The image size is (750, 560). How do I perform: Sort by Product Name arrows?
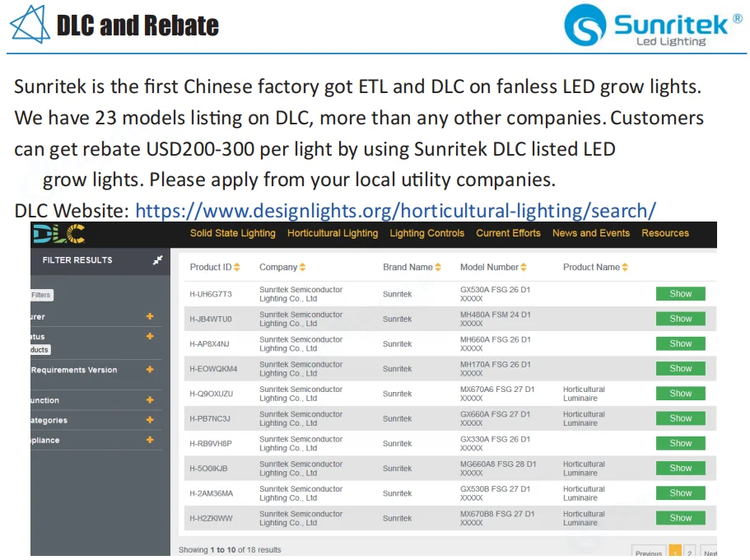pos(625,267)
